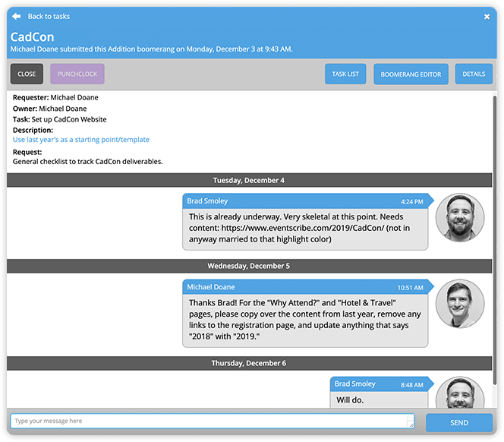Image resolution: width=504 pixels, height=442 pixels.
Task: Click the Wednesday, December 5 date header
Action: pyautogui.click(x=249, y=266)
